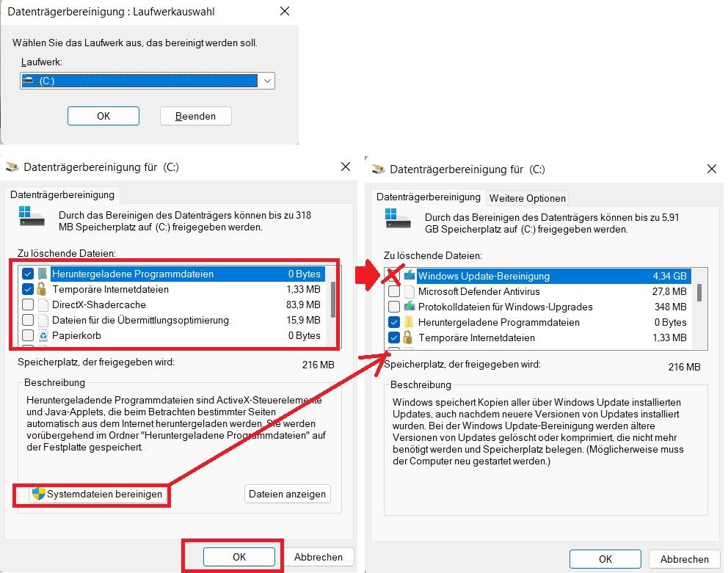The image size is (728, 573).
Task: Click disk cleanup title icon in right window
Action: (x=379, y=169)
